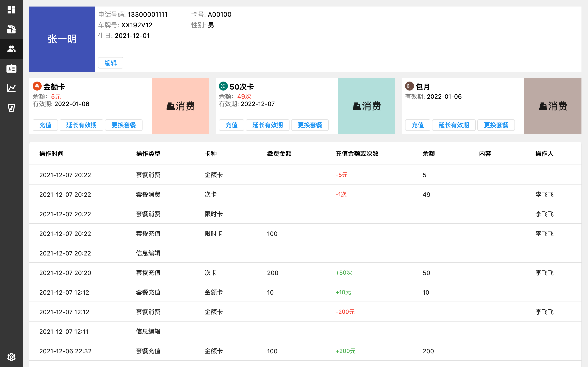
Task: Click the green 次 badge icon on 50次卡
Action: [x=223, y=86]
